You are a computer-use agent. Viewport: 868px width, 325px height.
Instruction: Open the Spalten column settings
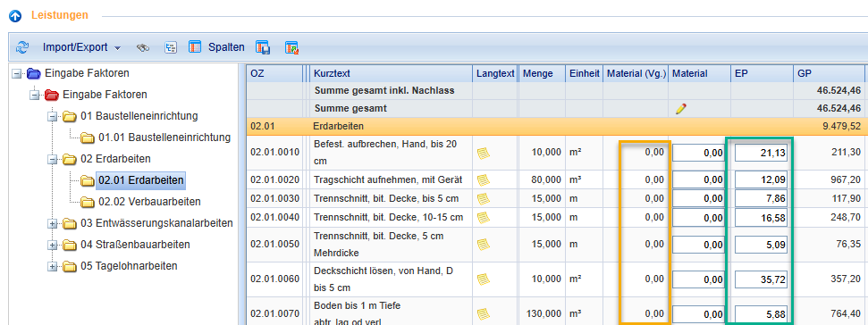click(216, 47)
